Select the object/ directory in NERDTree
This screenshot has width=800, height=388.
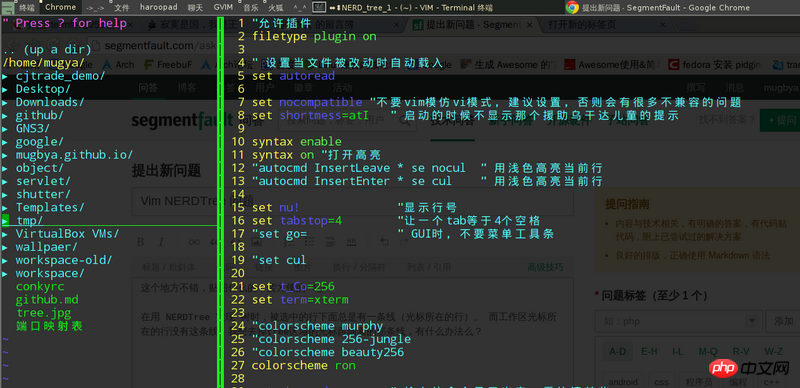39,168
